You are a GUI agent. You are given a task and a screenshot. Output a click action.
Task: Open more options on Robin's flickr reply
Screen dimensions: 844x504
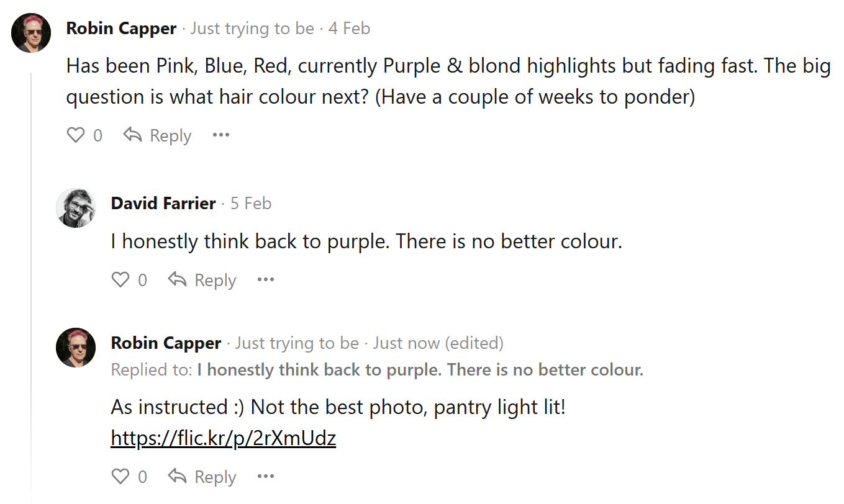pos(266,477)
